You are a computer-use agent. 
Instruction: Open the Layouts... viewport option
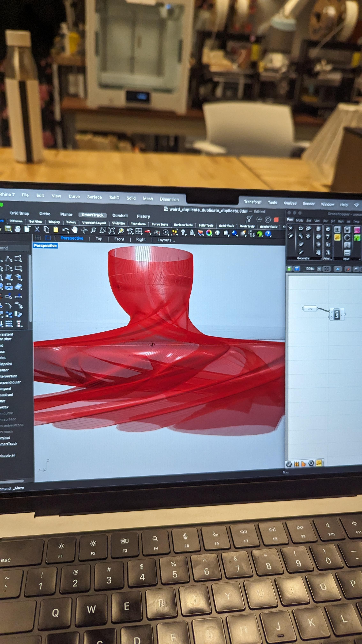[166, 240]
